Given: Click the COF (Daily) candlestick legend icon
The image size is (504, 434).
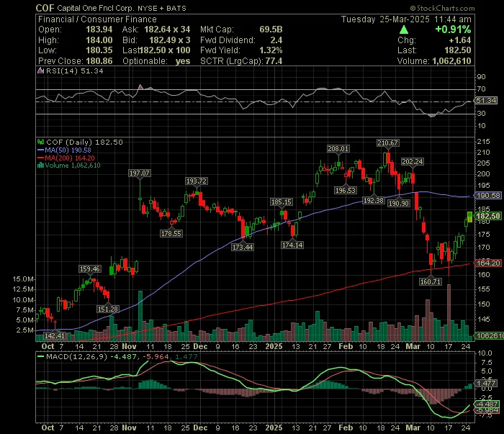Looking at the screenshot, I should tap(40, 142).
